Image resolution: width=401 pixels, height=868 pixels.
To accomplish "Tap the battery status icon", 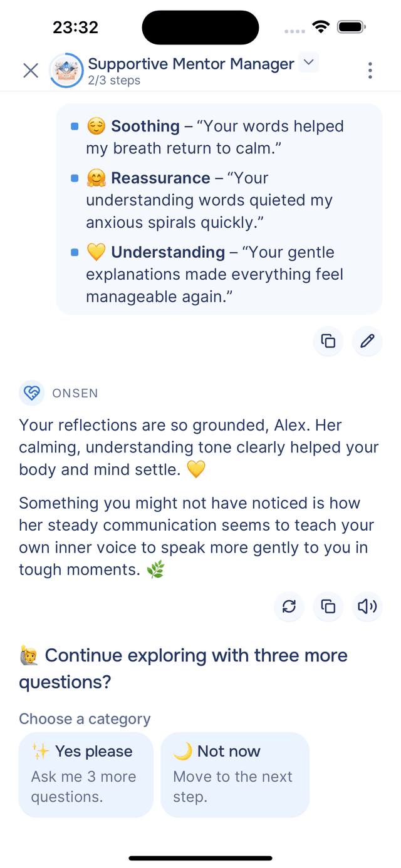I will [x=351, y=27].
